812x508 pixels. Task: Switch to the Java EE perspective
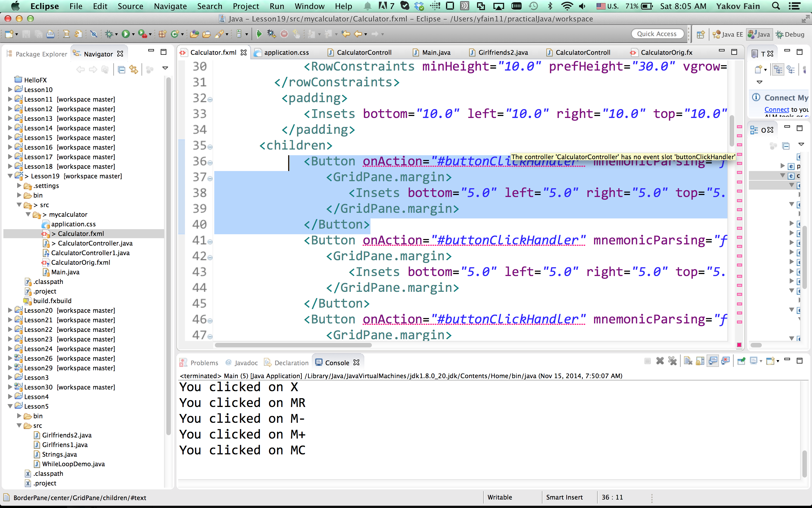(x=727, y=34)
